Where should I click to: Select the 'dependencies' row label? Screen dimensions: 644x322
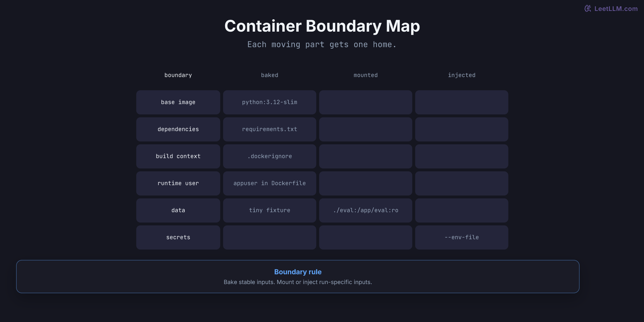pos(178,129)
